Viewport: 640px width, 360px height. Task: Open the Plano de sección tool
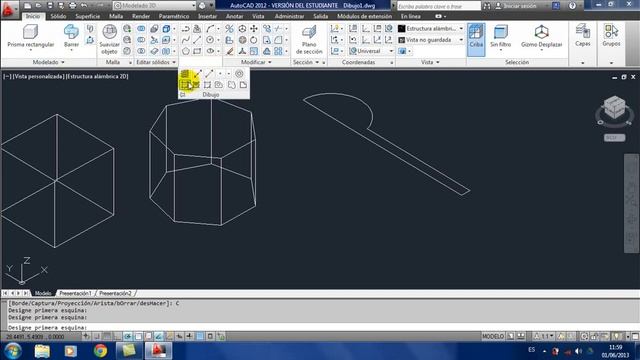309,40
